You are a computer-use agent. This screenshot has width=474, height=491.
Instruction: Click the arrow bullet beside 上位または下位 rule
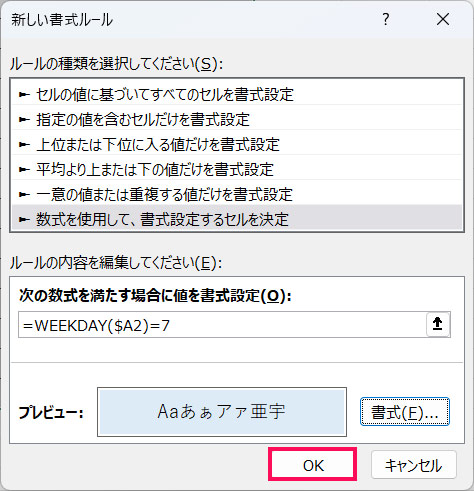24,145
